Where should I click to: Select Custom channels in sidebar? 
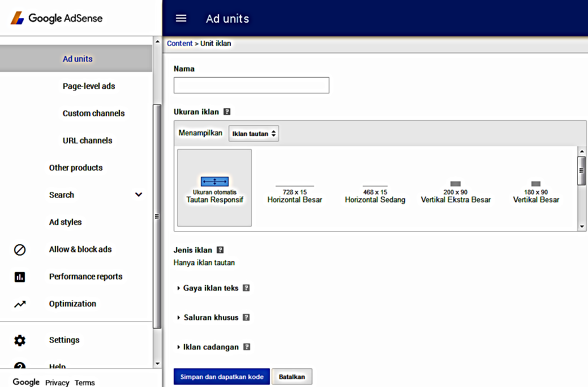(93, 113)
